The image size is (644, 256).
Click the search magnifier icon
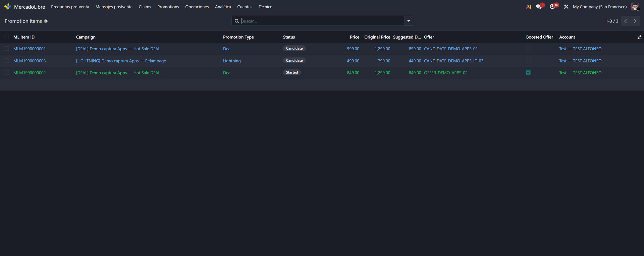pos(237,21)
